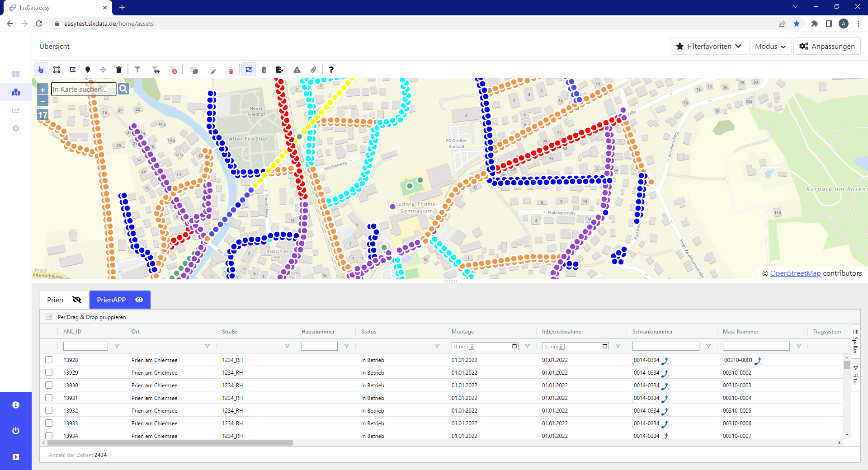Check the checkbox for row 13931
Image resolution: width=868 pixels, height=470 pixels.
[x=49, y=398]
